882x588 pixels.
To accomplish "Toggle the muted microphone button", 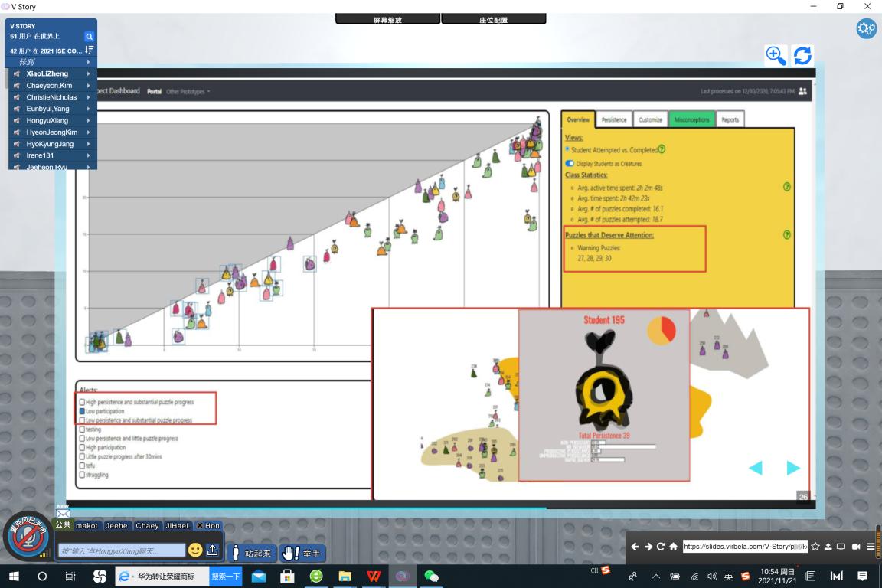I will (28, 535).
